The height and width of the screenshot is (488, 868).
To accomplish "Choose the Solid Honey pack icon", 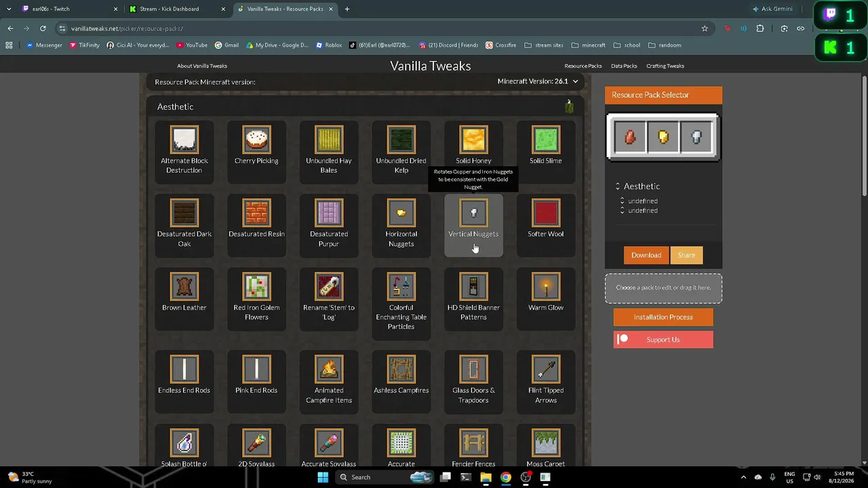I will tap(473, 140).
